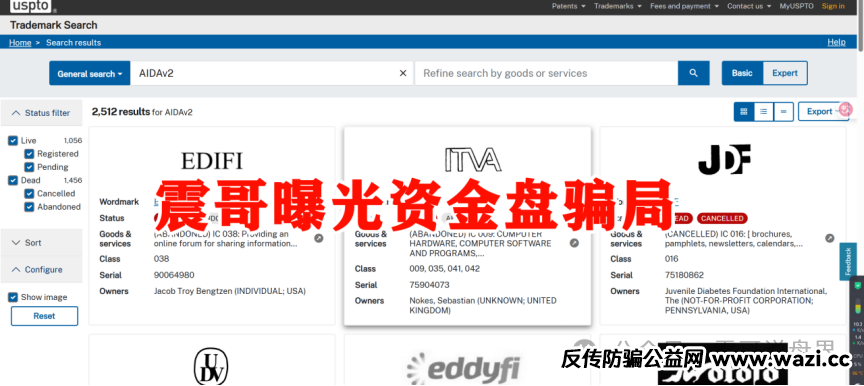Click owner Nokes, Sebastian text

[483, 306]
